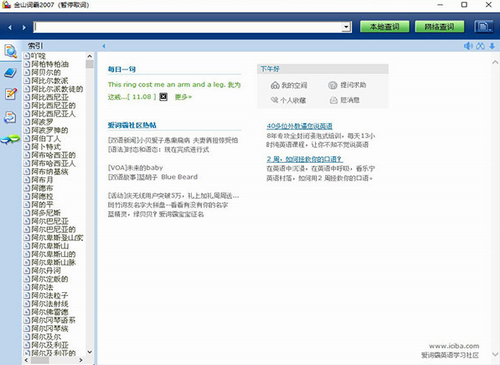Collapse the index panel with small left arrow
The height and width of the screenshot is (365, 500).
tap(104, 46)
